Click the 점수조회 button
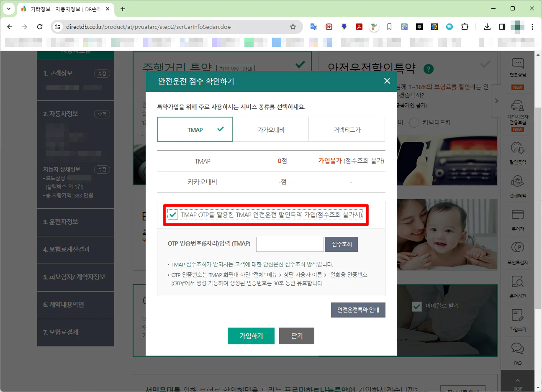 tap(342, 244)
